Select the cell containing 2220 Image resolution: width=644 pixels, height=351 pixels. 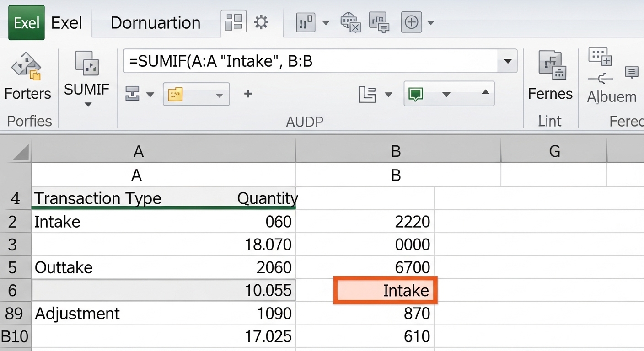coord(365,222)
